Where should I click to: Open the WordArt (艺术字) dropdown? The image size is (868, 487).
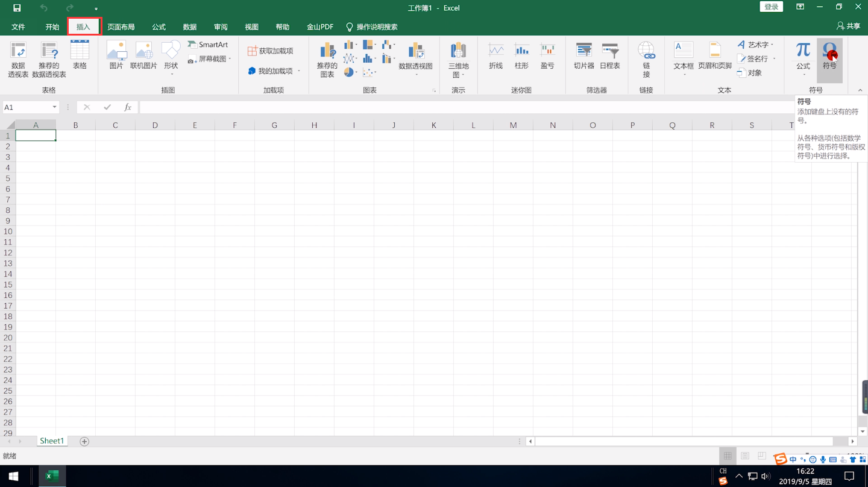pos(772,45)
